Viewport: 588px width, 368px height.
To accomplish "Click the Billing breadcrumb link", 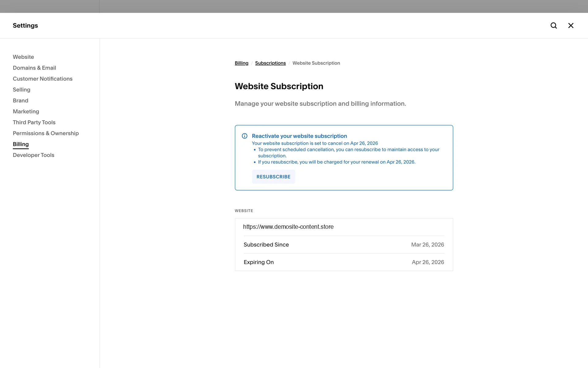I will [x=241, y=63].
